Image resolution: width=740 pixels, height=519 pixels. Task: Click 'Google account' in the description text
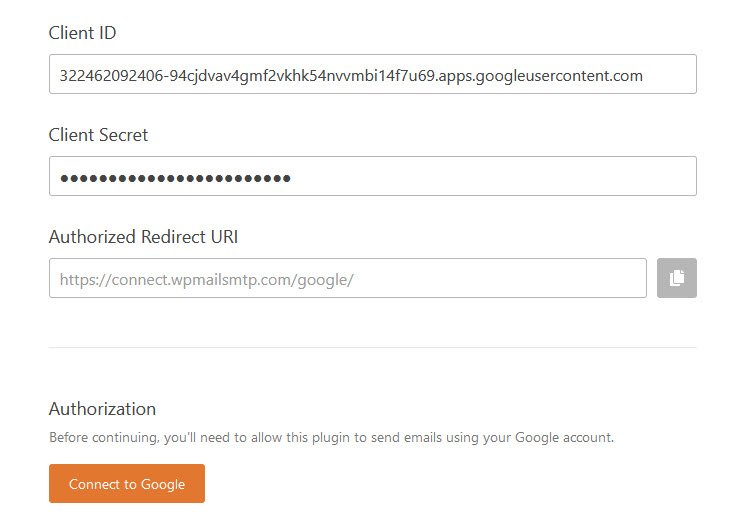pos(564,437)
